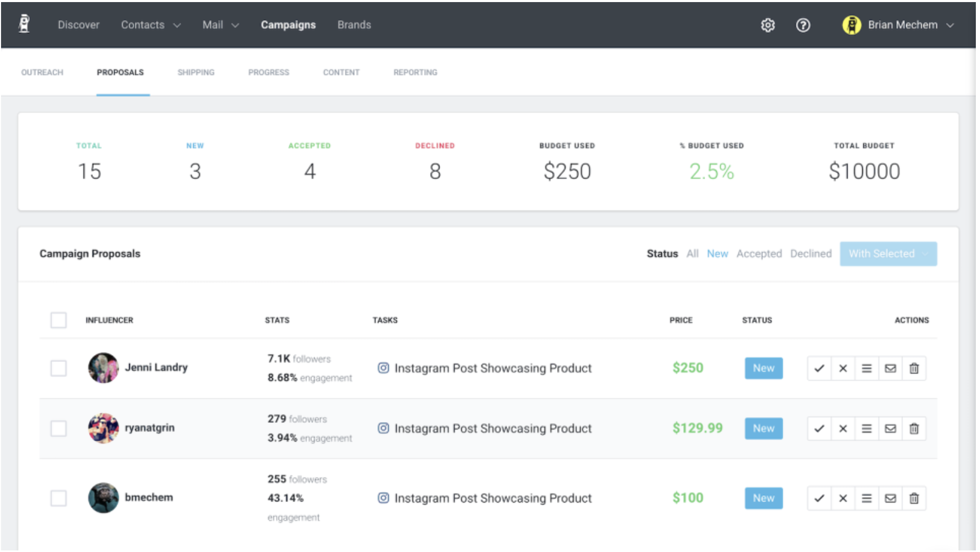Click the app logo in navigation bar

point(24,24)
